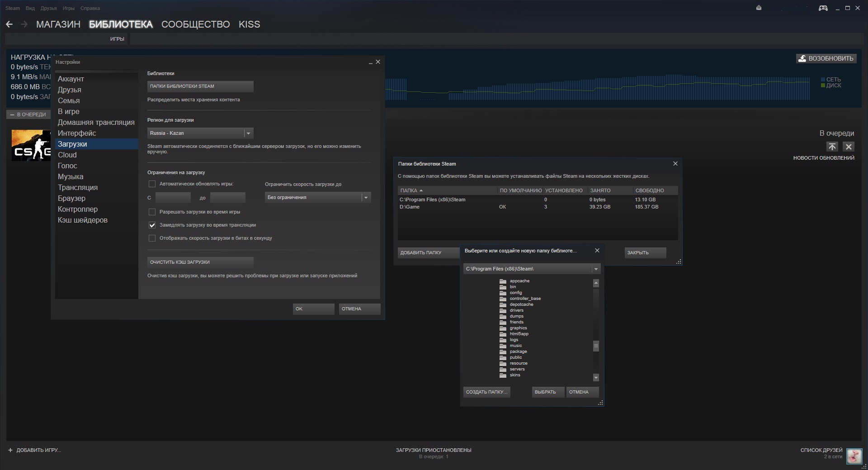The height and width of the screenshot is (470, 868).
Task: Select the depotcache folder
Action: point(521,304)
